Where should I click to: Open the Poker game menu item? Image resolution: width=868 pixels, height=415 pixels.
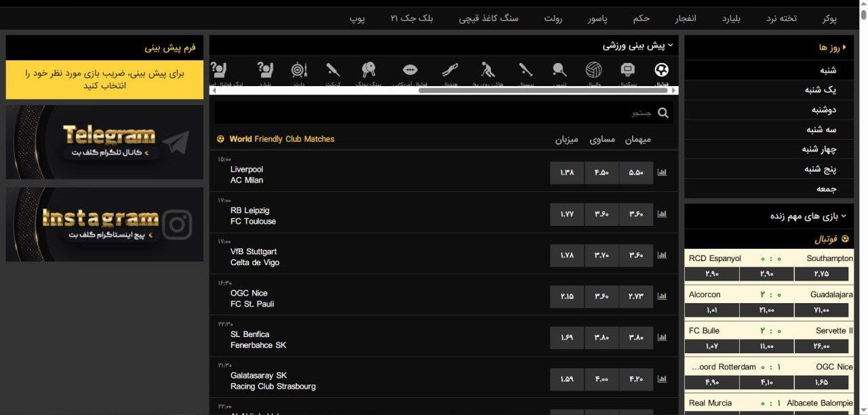click(829, 18)
